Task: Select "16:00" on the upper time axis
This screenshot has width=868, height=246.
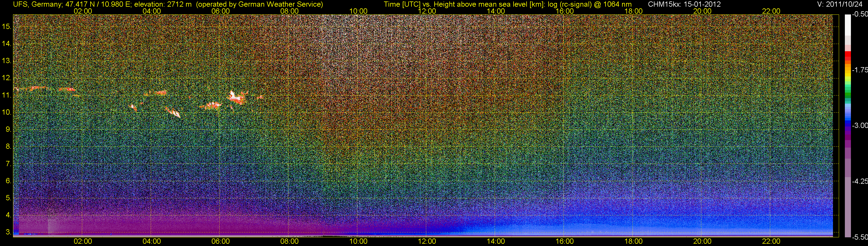Action: click(x=565, y=11)
